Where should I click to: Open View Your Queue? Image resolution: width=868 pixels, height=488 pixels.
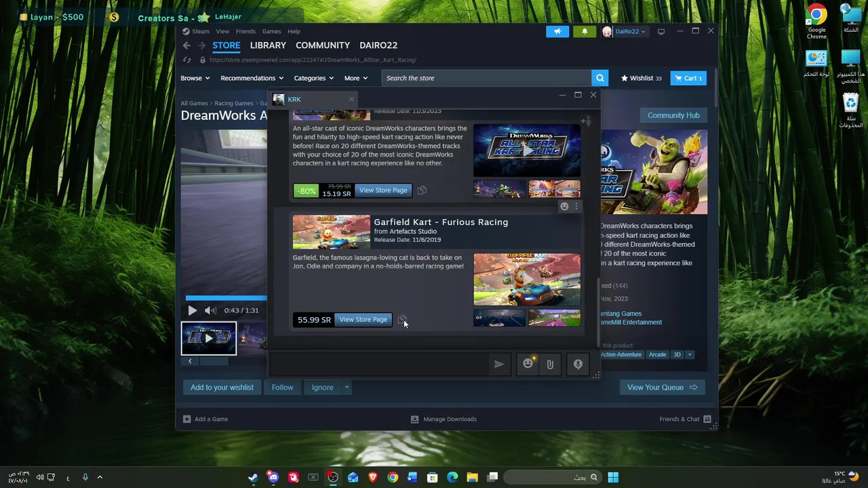coord(662,388)
